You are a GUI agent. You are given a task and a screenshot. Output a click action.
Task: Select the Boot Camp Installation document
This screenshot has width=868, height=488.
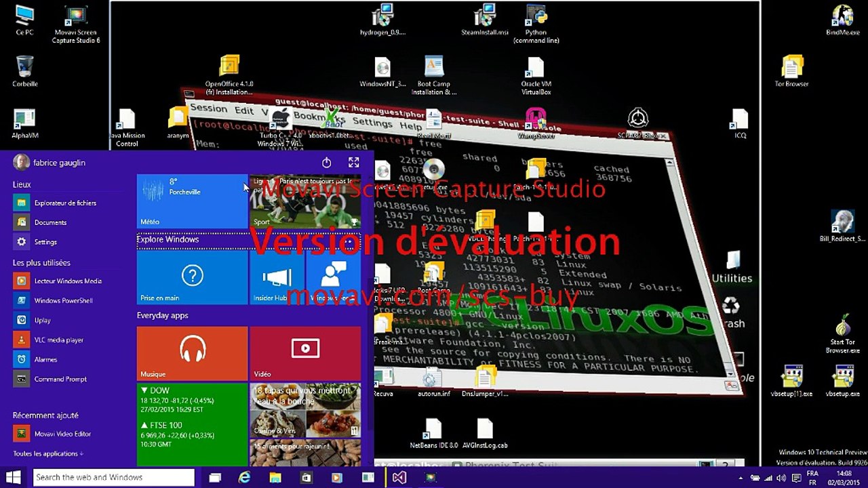tap(434, 76)
